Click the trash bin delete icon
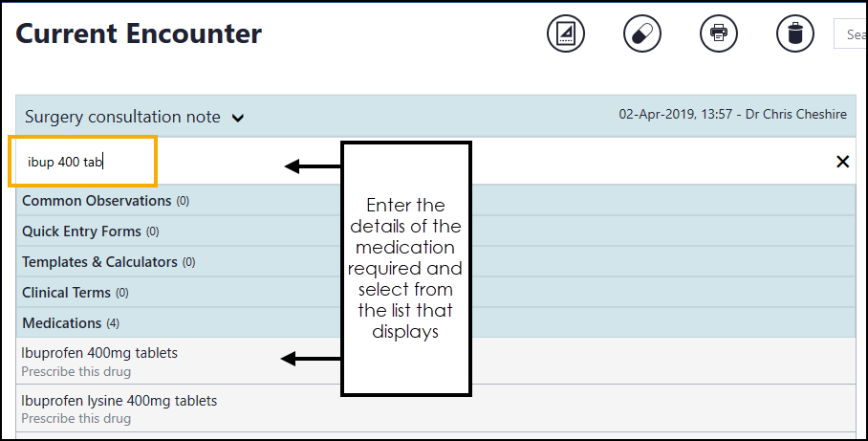 tap(794, 34)
